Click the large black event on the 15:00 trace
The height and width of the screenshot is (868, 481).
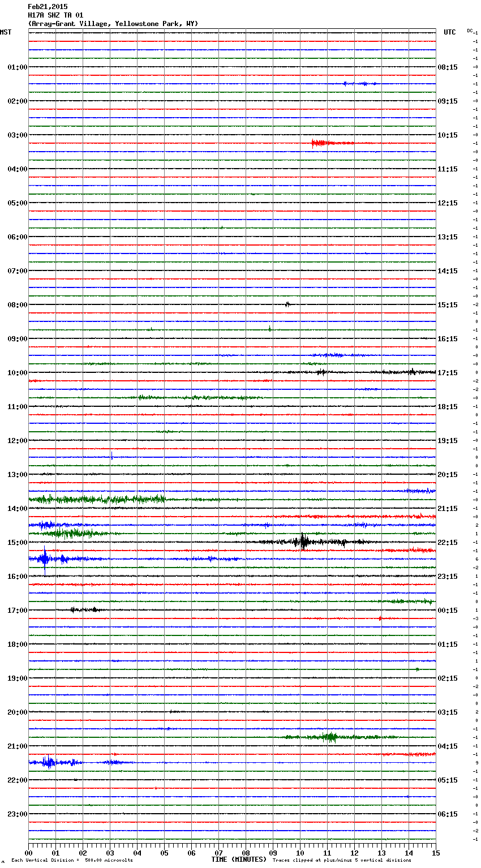pos(304,542)
